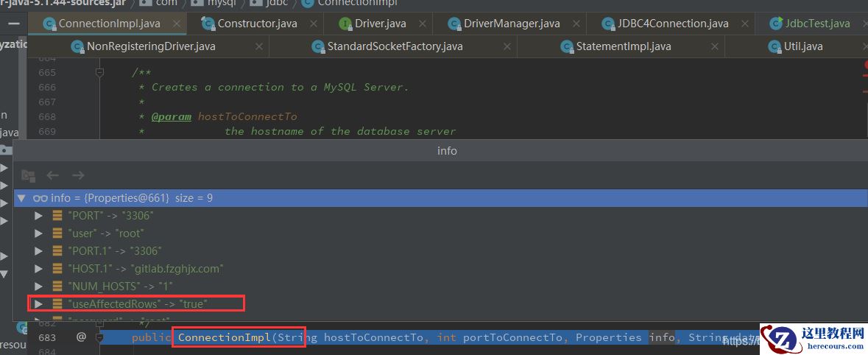
Task: Click the info parameter on line 683
Action: [x=662, y=337]
